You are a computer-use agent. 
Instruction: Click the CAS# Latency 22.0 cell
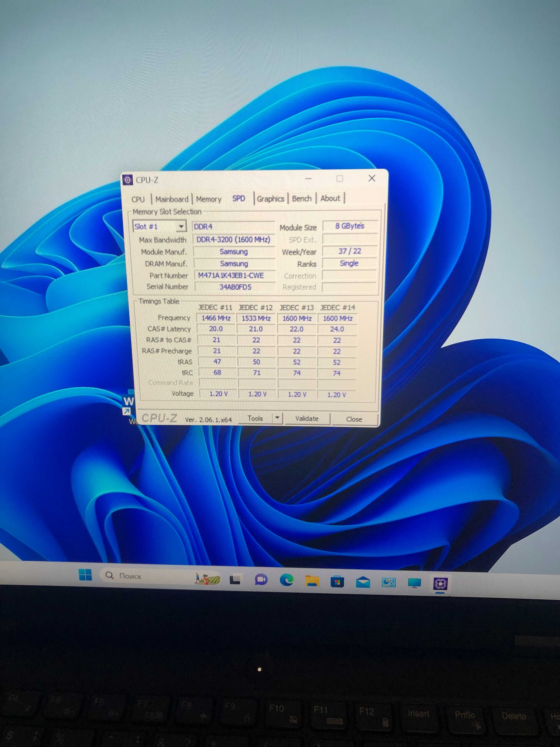coord(297,329)
